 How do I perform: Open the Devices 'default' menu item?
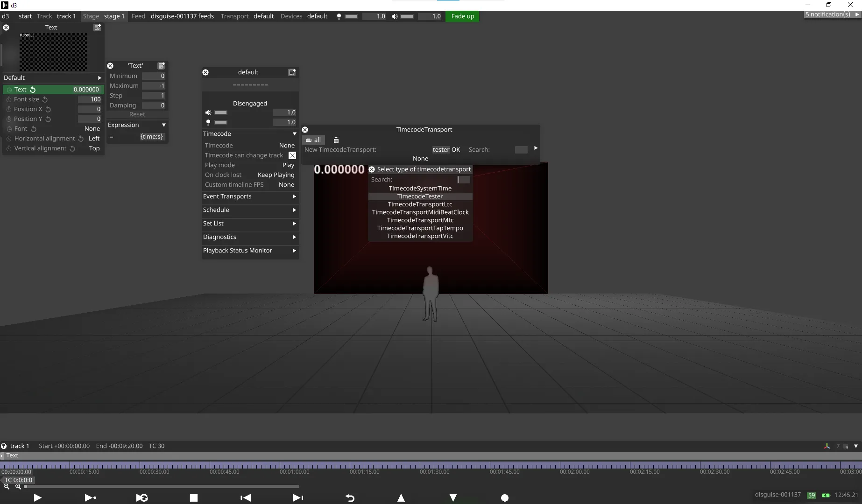(317, 16)
